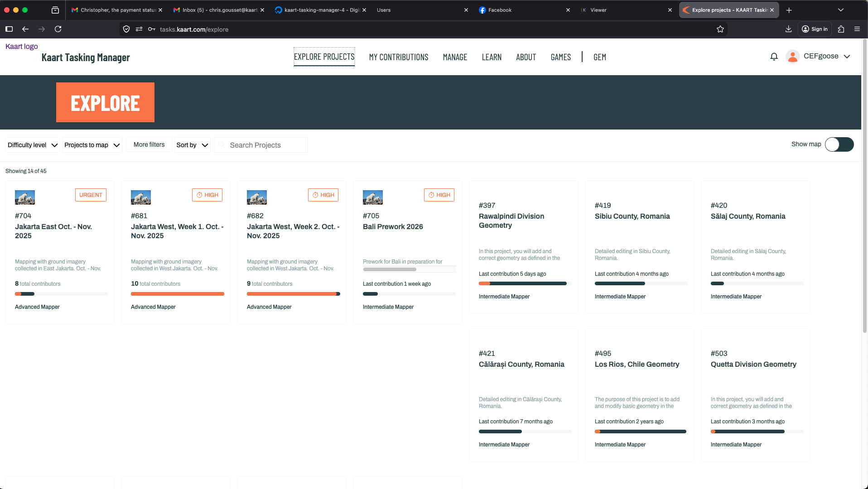The height and width of the screenshot is (489, 868).
Task: Navigate back with the browser arrow
Action: [25, 29]
